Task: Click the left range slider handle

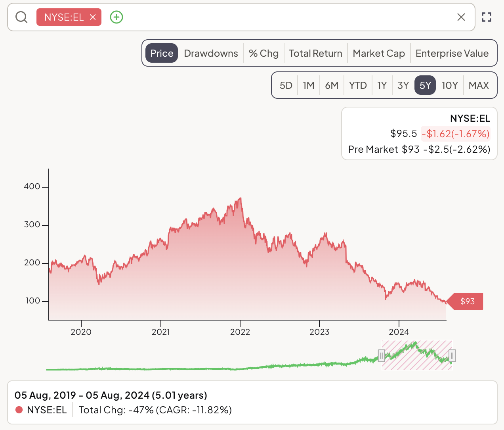Action: 382,355
